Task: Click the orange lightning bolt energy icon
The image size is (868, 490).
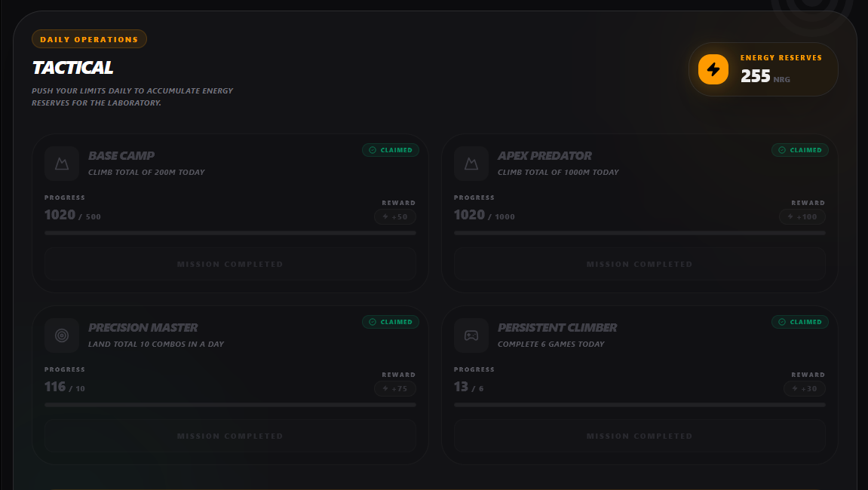Action: pos(713,69)
